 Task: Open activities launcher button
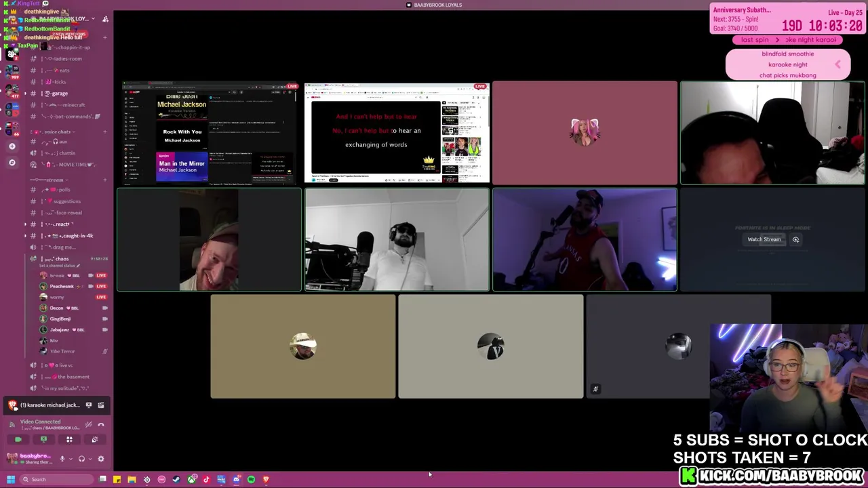[69, 440]
